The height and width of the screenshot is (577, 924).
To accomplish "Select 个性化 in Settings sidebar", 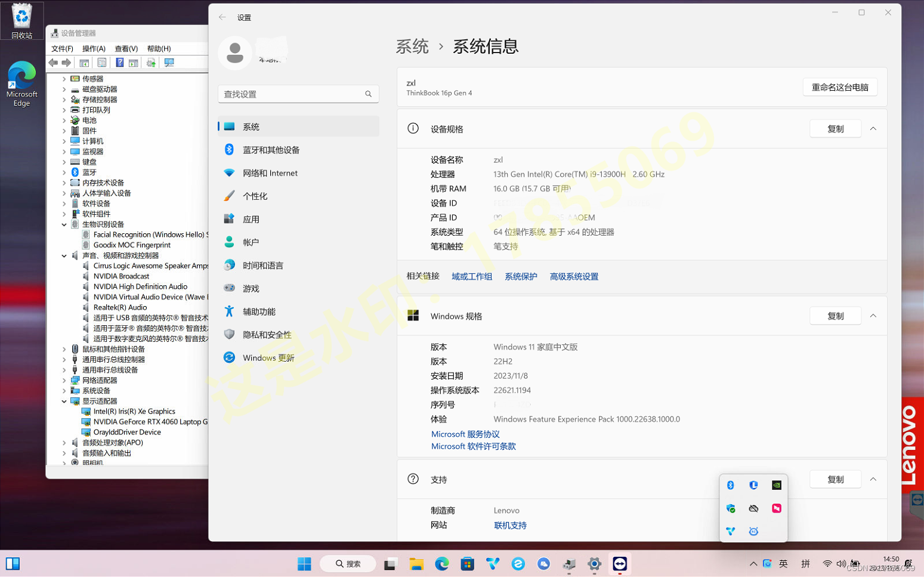I will (298, 196).
